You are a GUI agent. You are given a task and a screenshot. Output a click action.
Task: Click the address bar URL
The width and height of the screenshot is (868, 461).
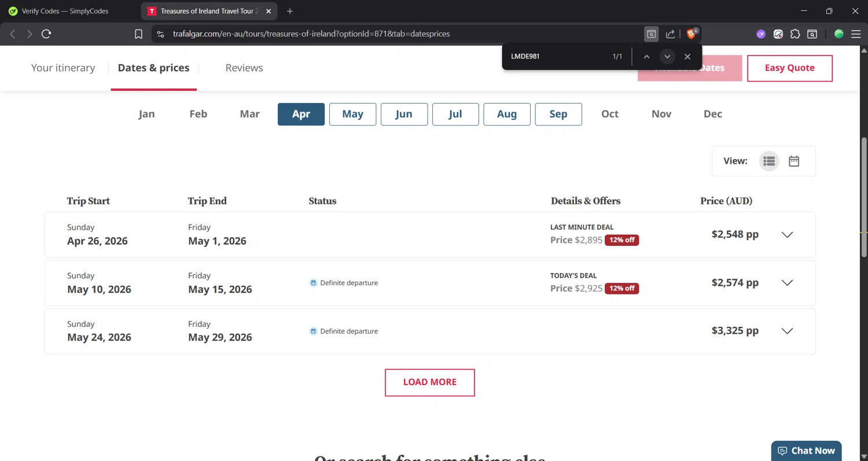[x=311, y=34]
